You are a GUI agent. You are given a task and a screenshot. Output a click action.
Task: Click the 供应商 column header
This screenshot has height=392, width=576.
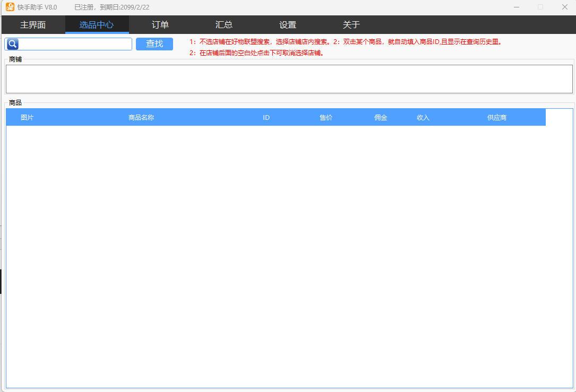coord(497,117)
